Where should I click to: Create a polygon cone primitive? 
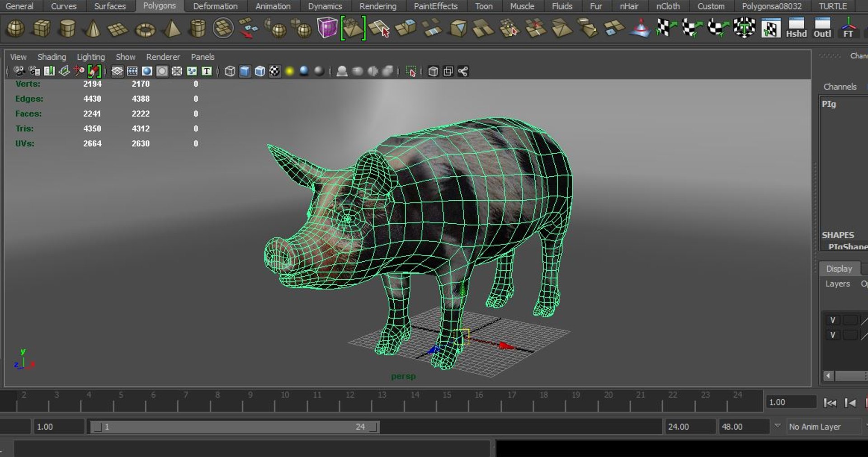click(93, 28)
